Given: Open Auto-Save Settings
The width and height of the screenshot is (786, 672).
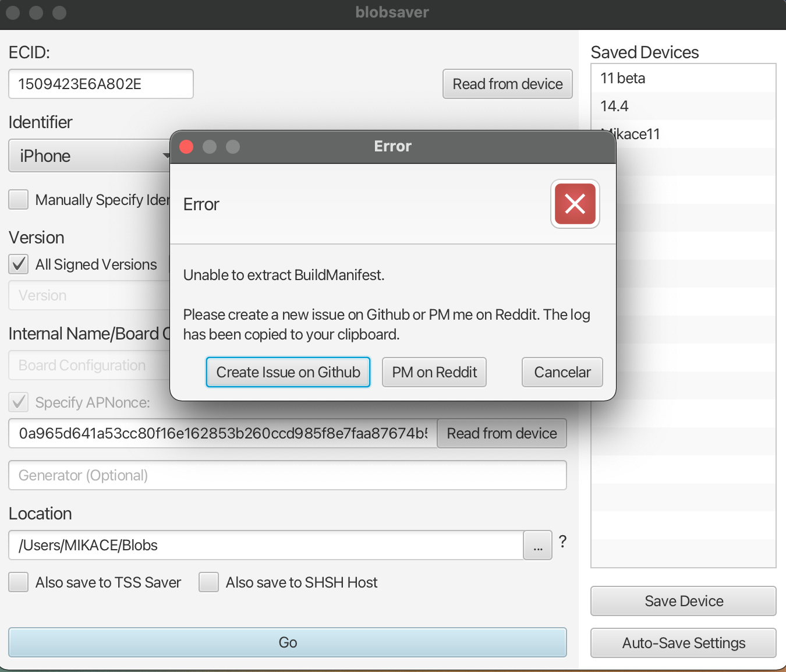Looking at the screenshot, I should tap(683, 643).
